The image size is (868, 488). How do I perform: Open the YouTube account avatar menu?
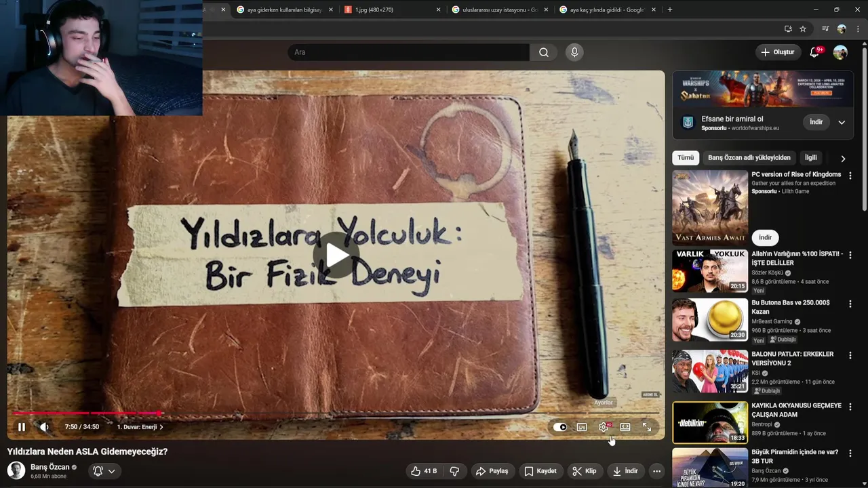click(x=840, y=52)
